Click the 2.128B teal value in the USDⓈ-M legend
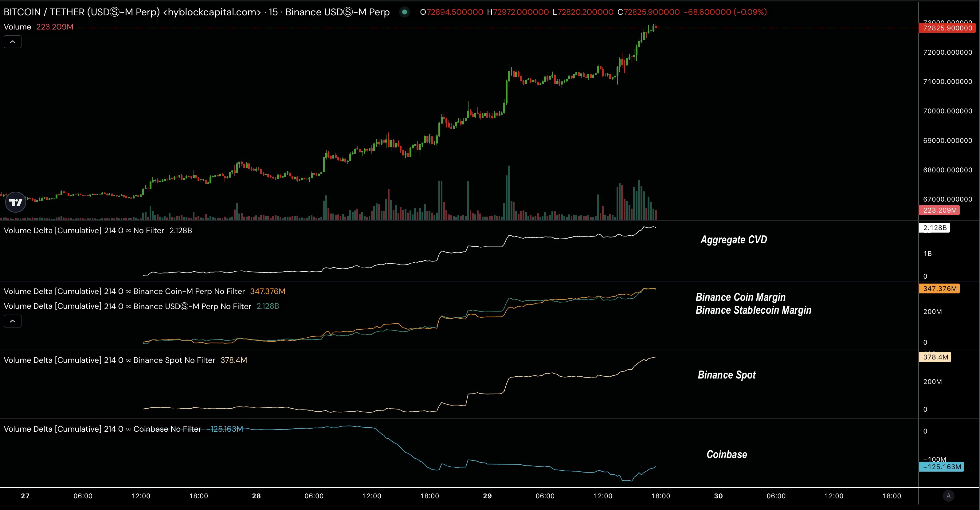This screenshot has height=510, width=980. (x=267, y=306)
